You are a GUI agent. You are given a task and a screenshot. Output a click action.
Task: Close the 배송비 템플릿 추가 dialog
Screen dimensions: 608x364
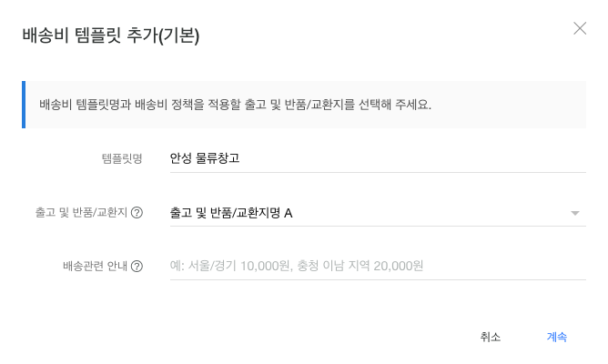(x=580, y=28)
